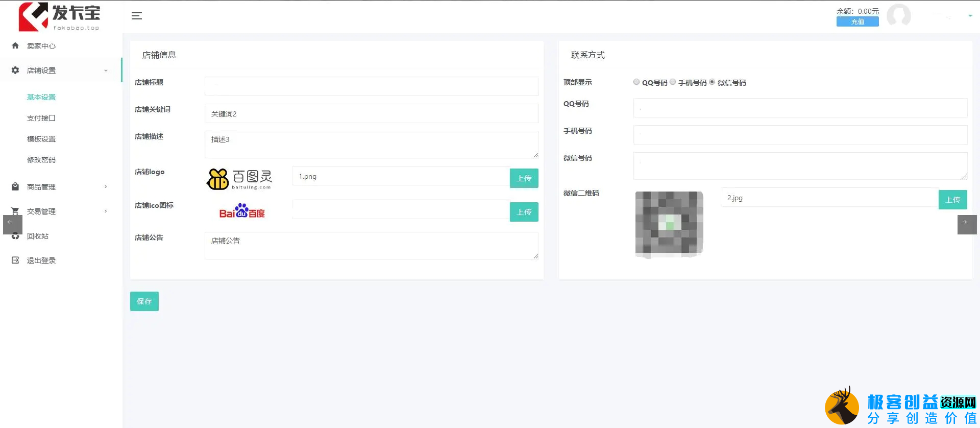Collapse the 店铺设置 submenu chevron

106,70
